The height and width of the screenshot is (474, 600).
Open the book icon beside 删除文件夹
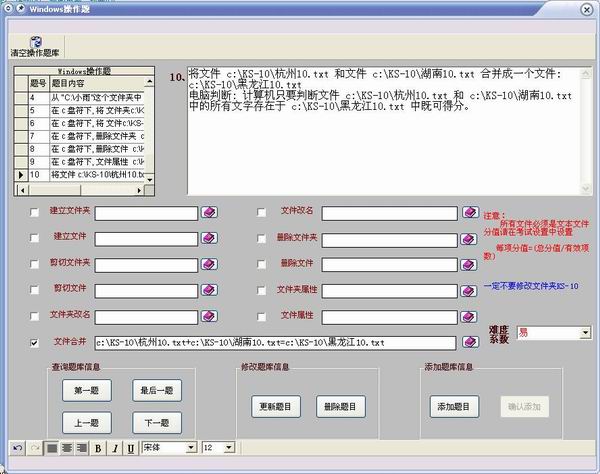[468, 239]
